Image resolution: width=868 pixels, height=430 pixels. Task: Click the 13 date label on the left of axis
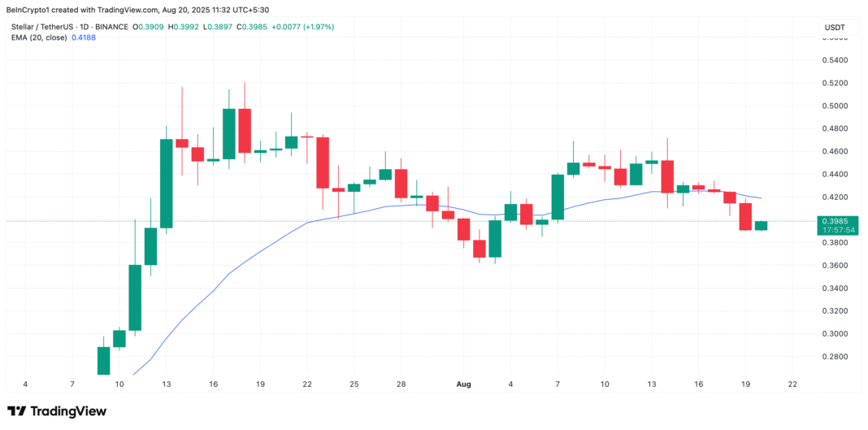(x=166, y=384)
